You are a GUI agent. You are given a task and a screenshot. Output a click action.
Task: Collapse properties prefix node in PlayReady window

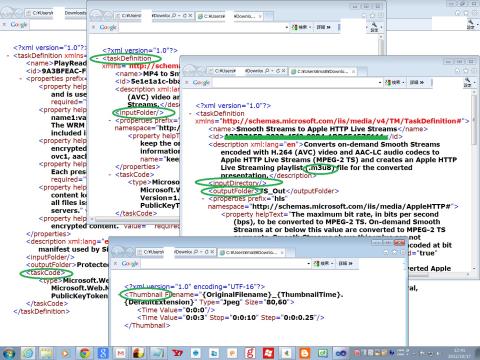click(x=21, y=79)
